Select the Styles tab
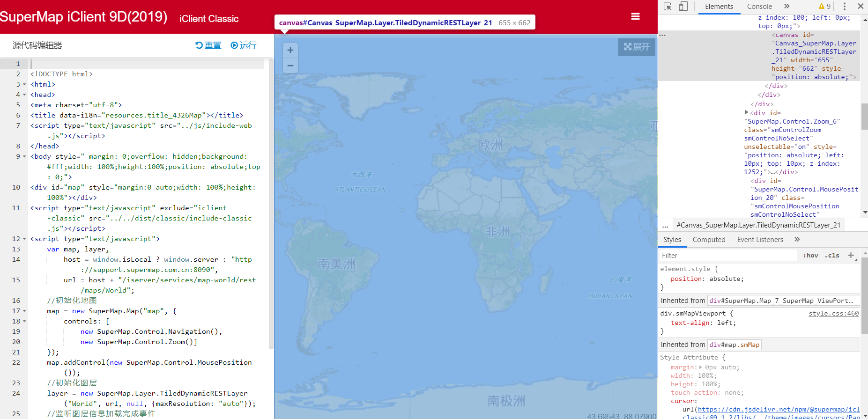868x419 pixels. (x=672, y=240)
